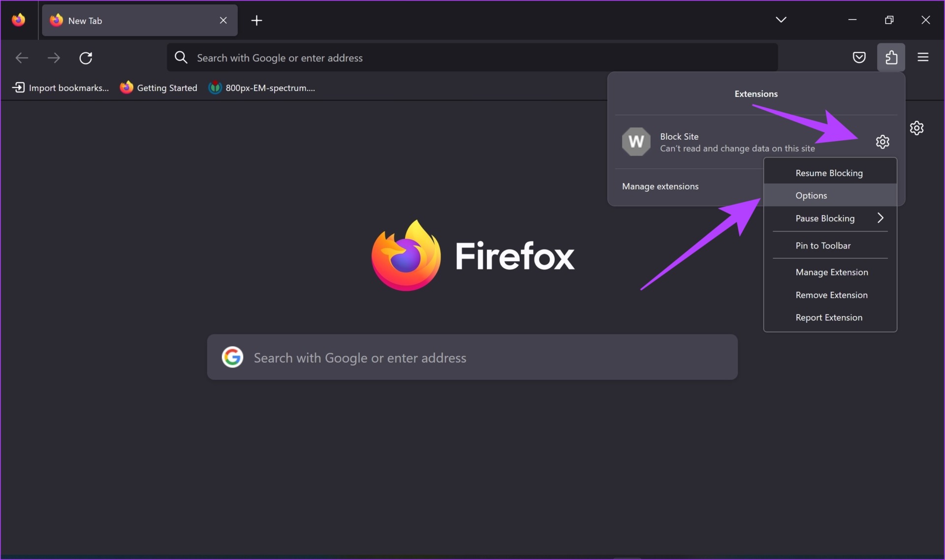945x560 pixels.
Task: Choose Options from the context menu
Action: [830, 195]
